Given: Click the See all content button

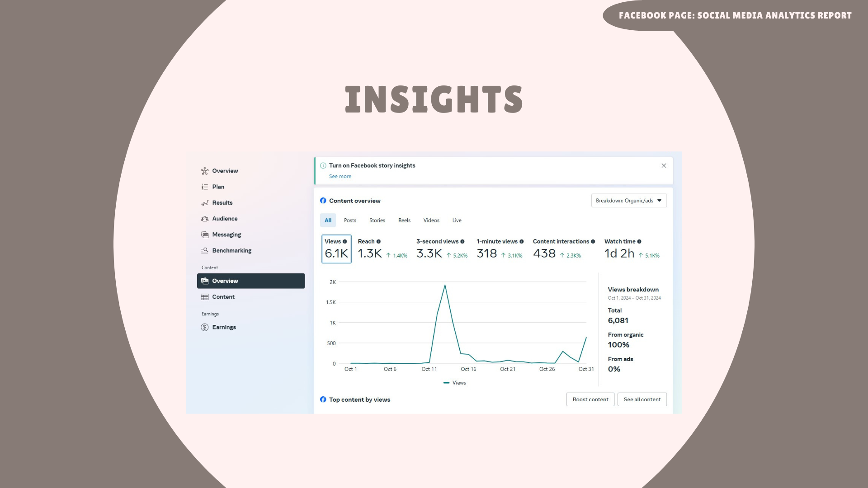Looking at the screenshot, I should pos(642,399).
